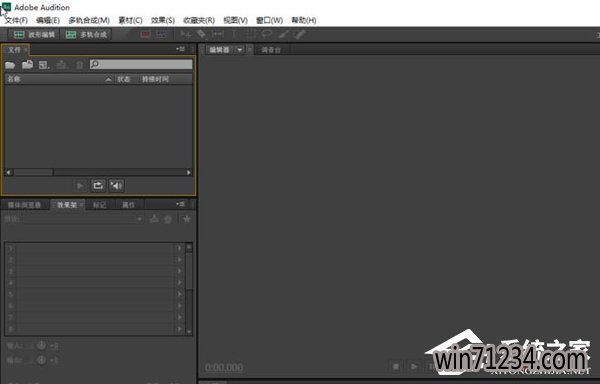Click the 状态 column header
This screenshot has width=600, height=384.
pyautogui.click(x=123, y=79)
